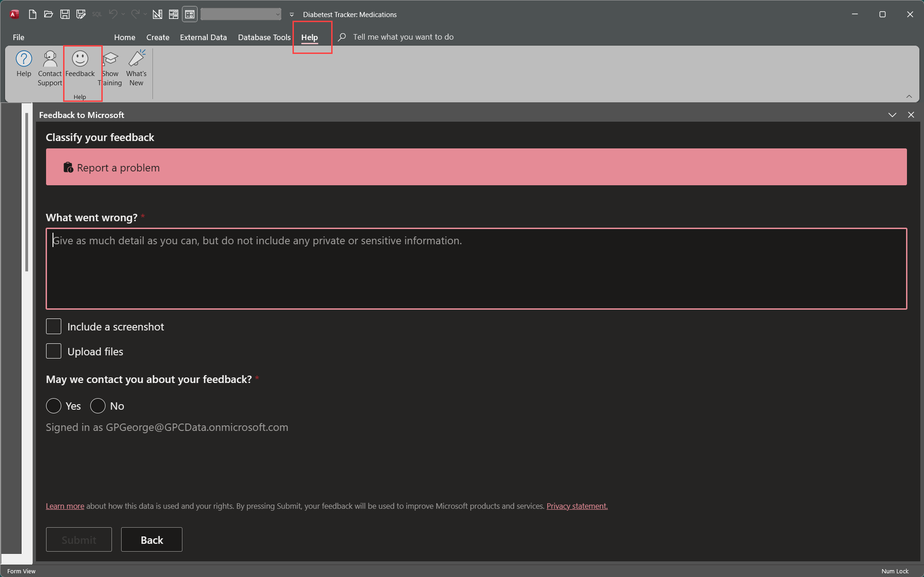Open the Privacy statement link
This screenshot has width=924, height=577.
click(x=577, y=506)
